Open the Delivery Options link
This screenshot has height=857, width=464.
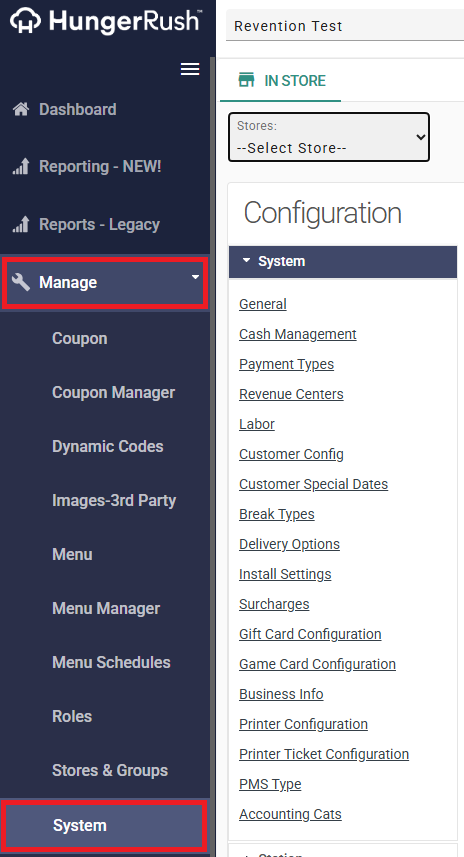pyautogui.click(x=289, y=544)
